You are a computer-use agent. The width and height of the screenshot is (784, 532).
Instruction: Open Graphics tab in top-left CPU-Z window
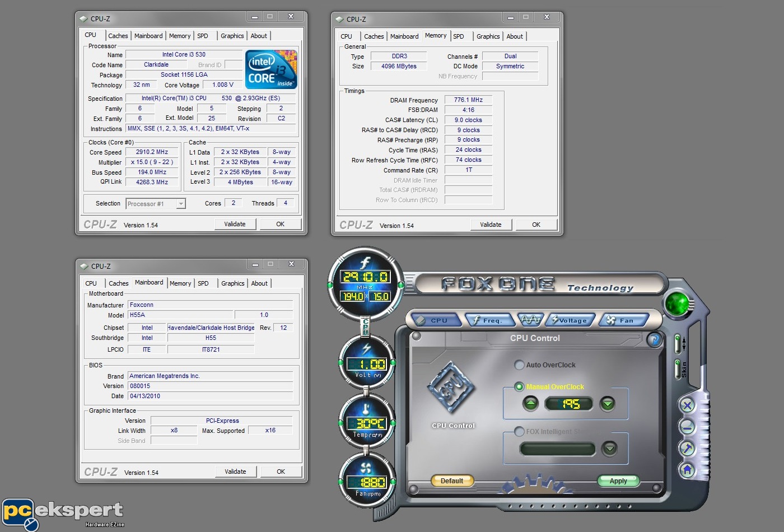click(x=232, y=36)
